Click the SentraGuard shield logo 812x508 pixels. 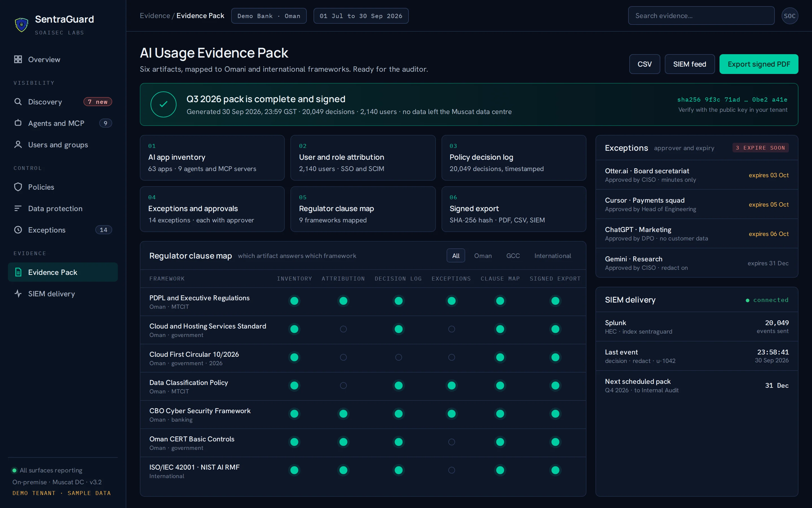pos(21,25)
